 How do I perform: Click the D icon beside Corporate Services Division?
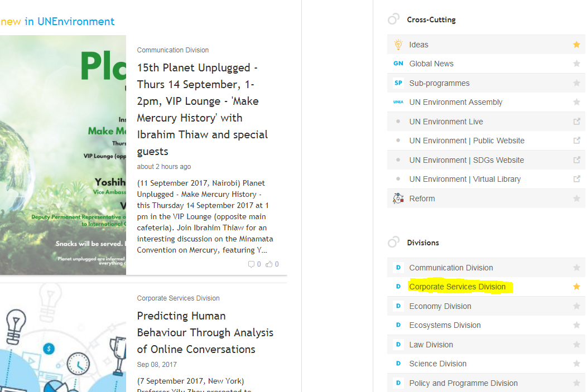pyautogui.click(x=398, y=287)
